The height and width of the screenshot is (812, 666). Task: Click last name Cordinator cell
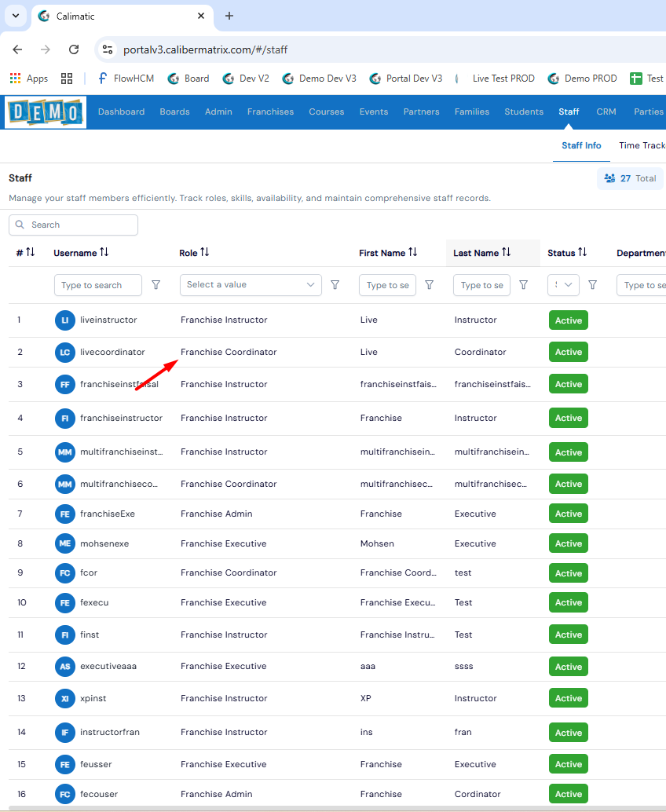click(x=478, y=794)
